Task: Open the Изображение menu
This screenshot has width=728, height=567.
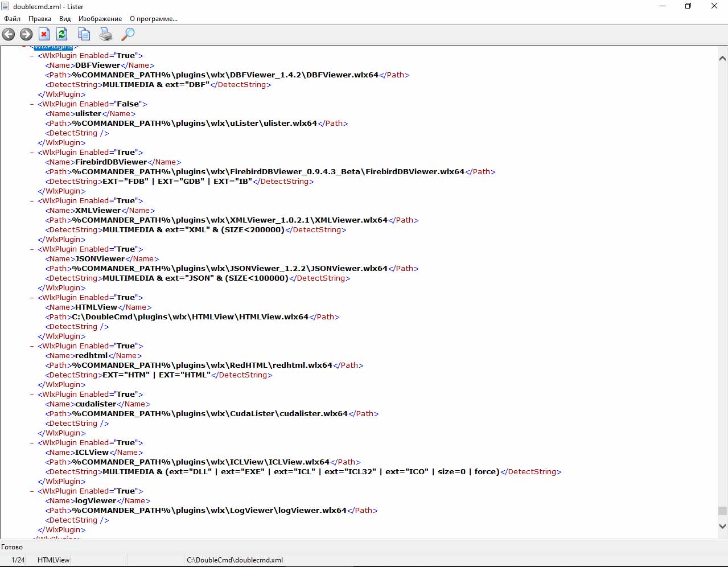Action: [100, 19]
